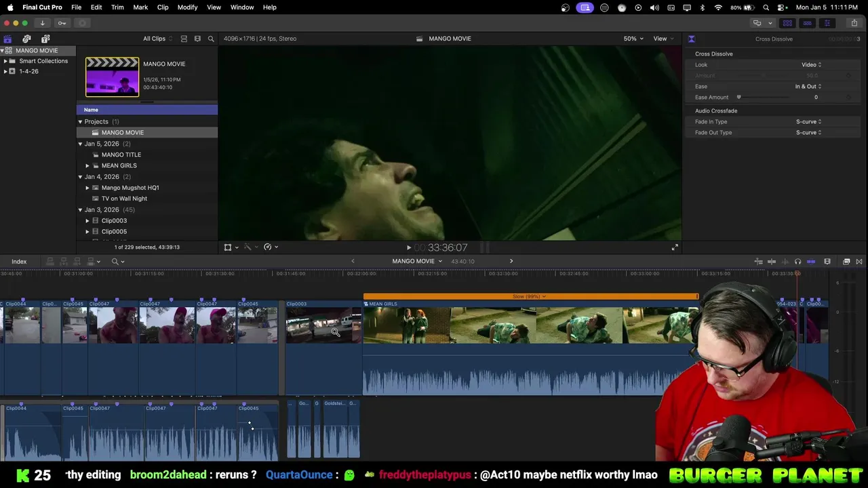868x488 pixels.
Task: Toggle solo headphones button
Action: [797, 262]
